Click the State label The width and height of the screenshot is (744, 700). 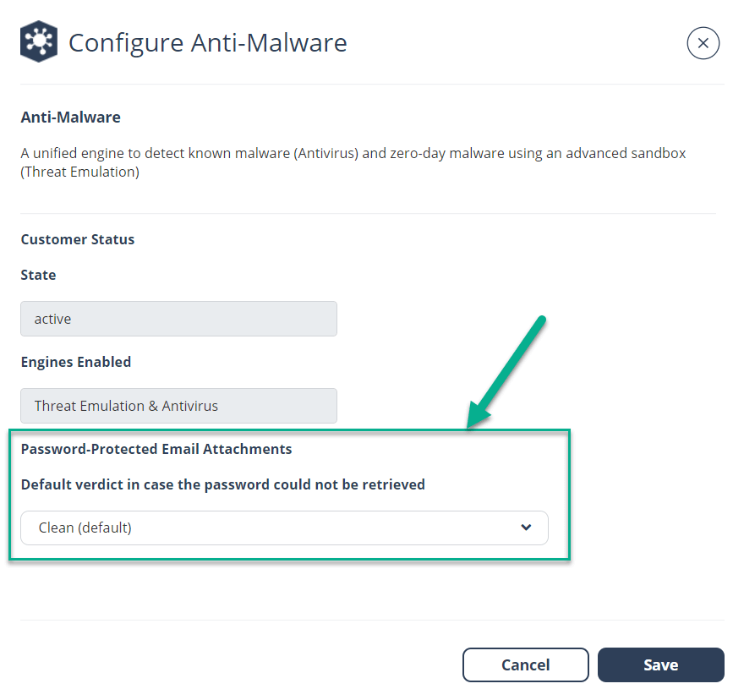(x=38, y=275)
